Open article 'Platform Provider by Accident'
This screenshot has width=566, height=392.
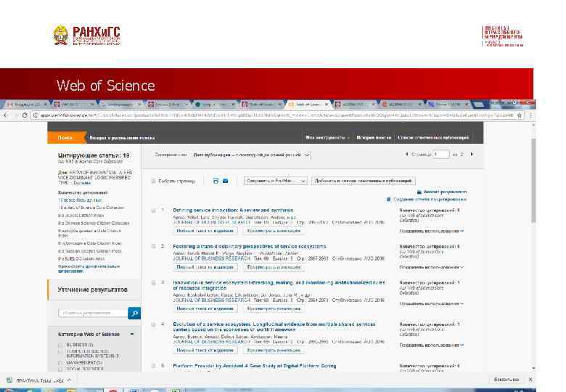coord(255,366)
